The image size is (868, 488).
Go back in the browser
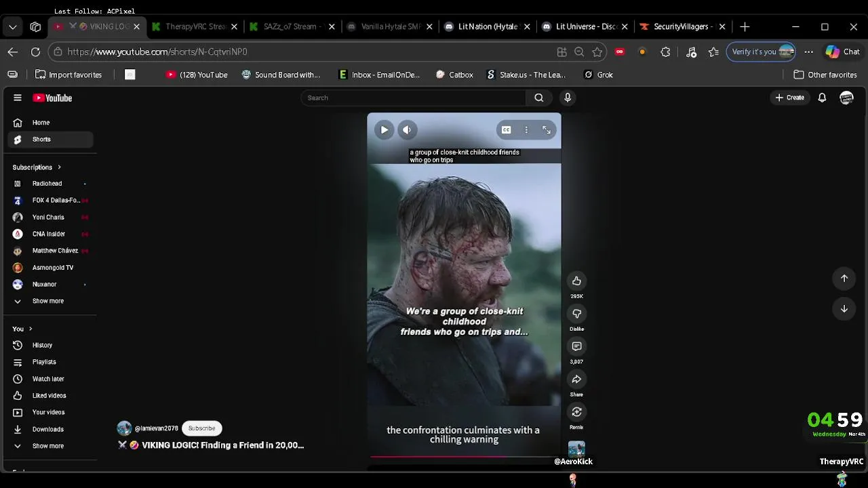tap(13, 52)
